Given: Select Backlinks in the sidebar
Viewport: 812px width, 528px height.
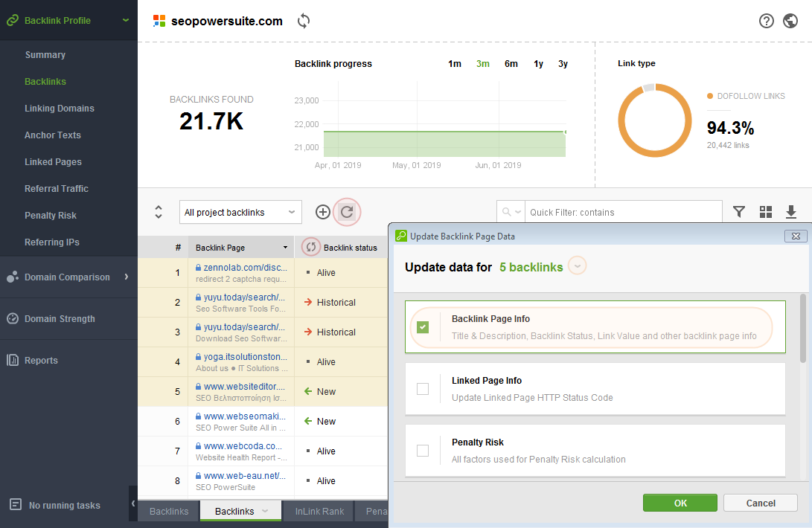Looking at the screenshot, I should [x=45, y=81].
